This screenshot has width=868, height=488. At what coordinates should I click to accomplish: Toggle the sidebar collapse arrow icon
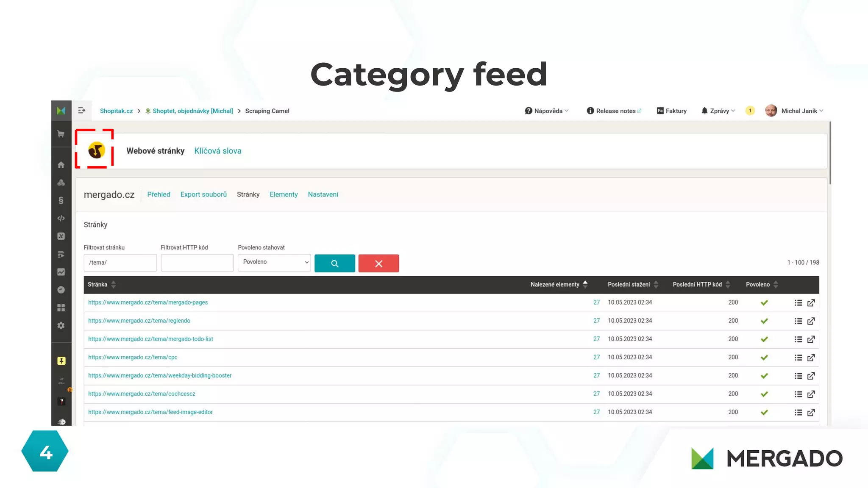pyautogui.click(x=82, y=111)
